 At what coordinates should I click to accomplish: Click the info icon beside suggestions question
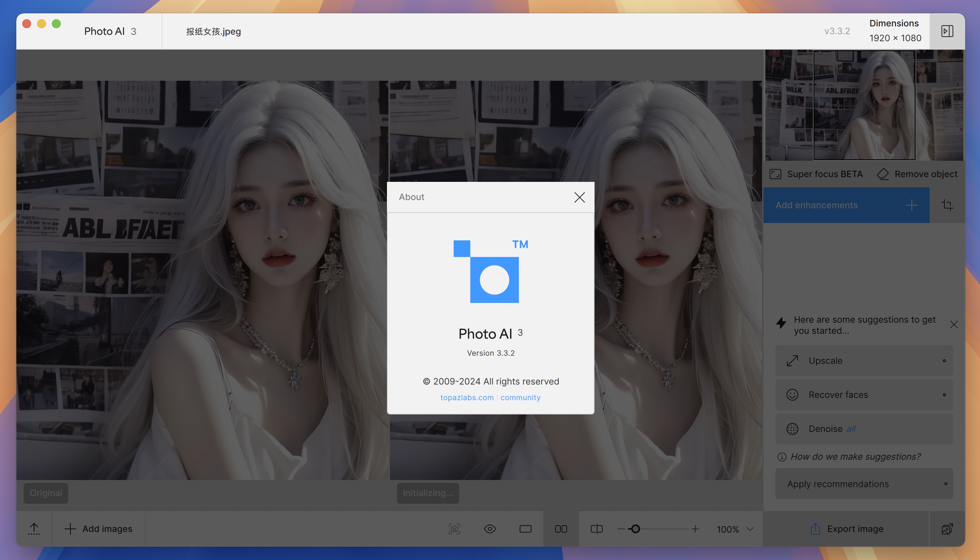[x=782, y=457]
